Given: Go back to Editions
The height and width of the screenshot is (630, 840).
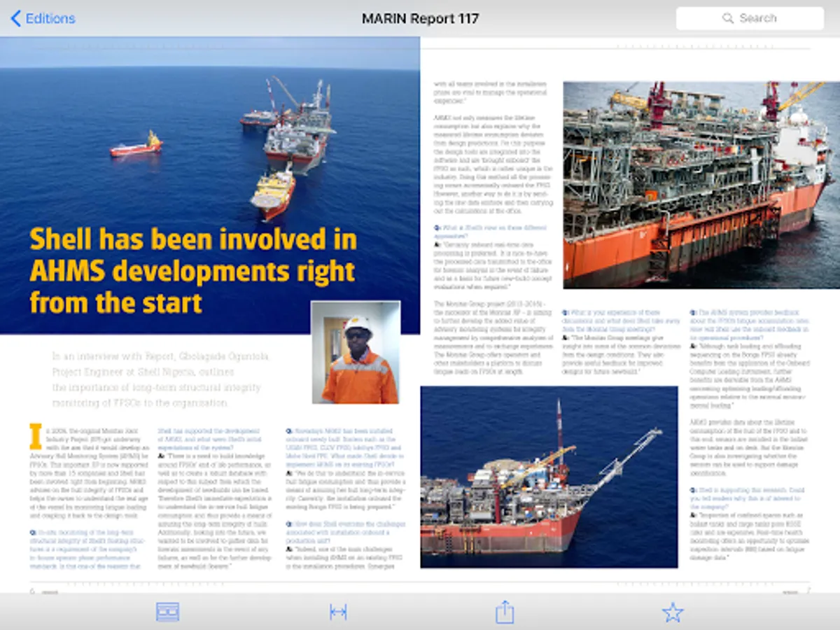Looking at the screenshot, I should [x=43, y=19].
